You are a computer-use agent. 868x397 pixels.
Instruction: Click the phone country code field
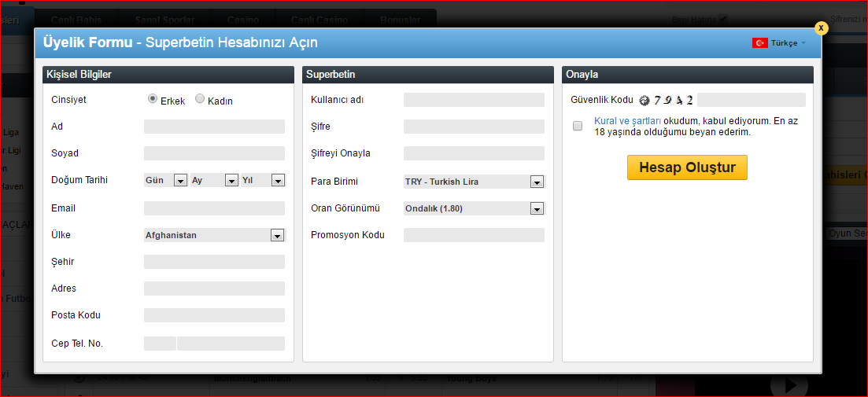pos(160,344)
